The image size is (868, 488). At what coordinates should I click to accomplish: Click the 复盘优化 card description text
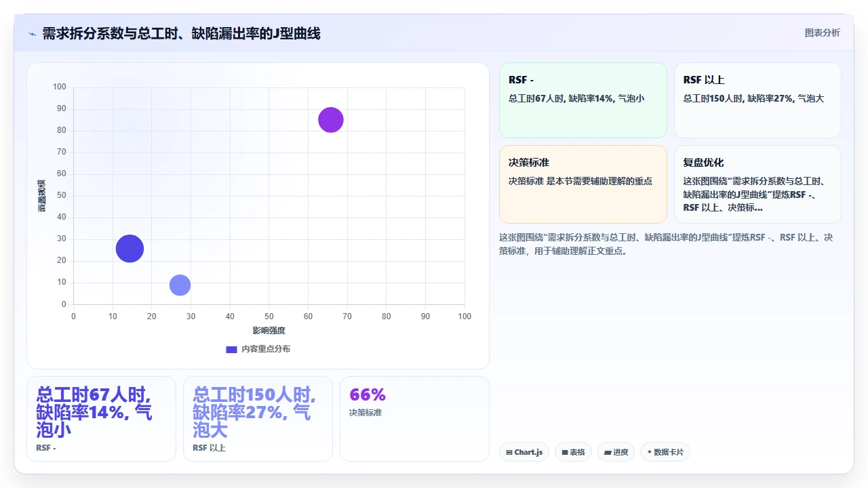[x=754, y=195]
